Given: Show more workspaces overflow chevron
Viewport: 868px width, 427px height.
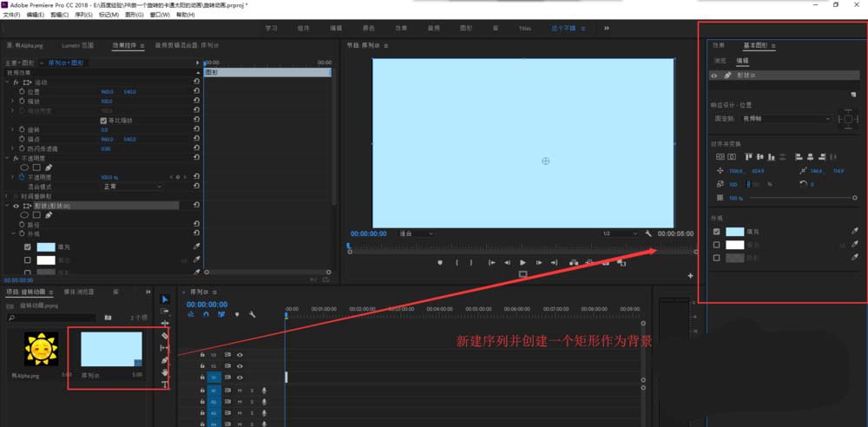Looking at the screenshot, I should coord(607,29).
